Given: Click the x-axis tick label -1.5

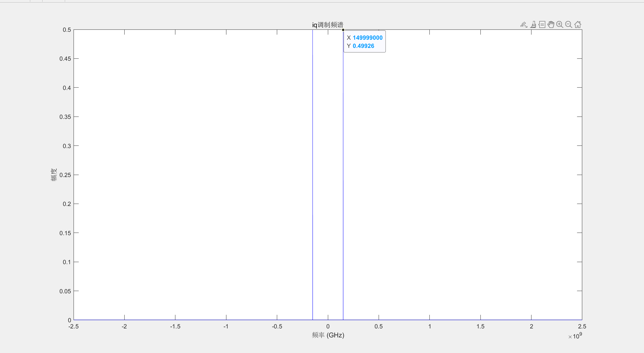Looking at the screenshot, I should coord(175,326).
